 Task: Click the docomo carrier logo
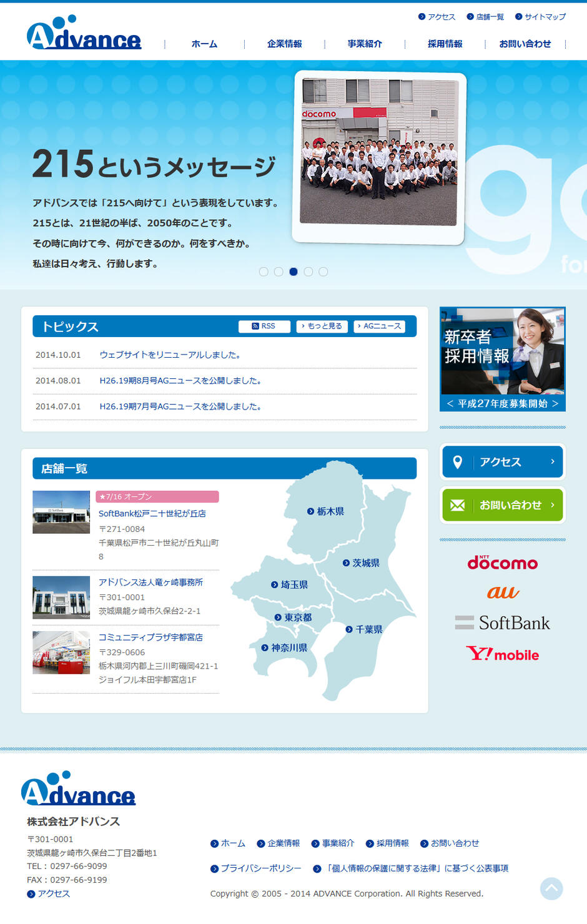click(502, 563)
